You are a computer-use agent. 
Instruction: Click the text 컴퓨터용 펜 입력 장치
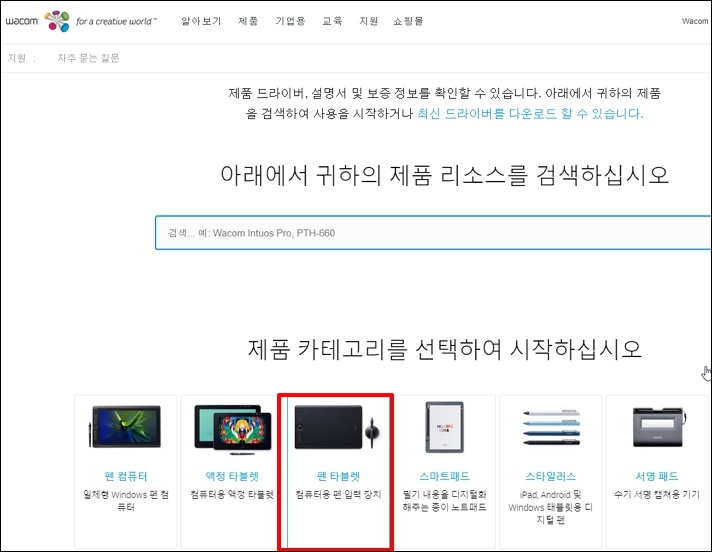338,494
